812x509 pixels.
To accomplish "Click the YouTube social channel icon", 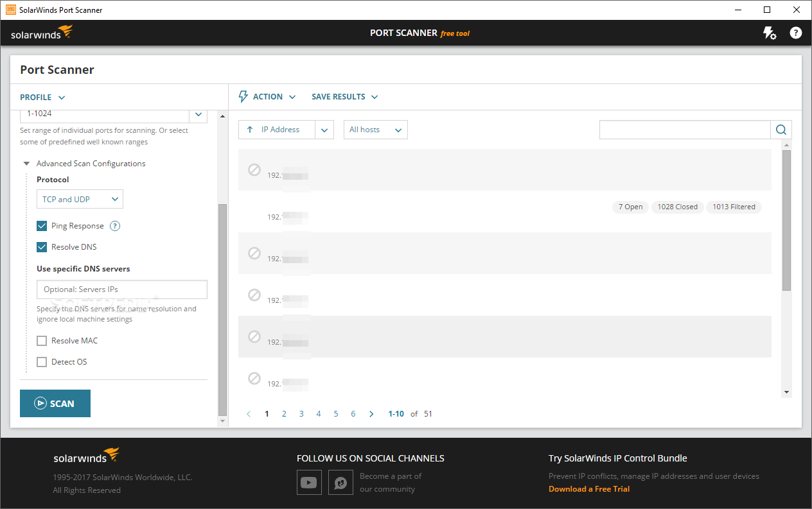I will pos(309,482).
